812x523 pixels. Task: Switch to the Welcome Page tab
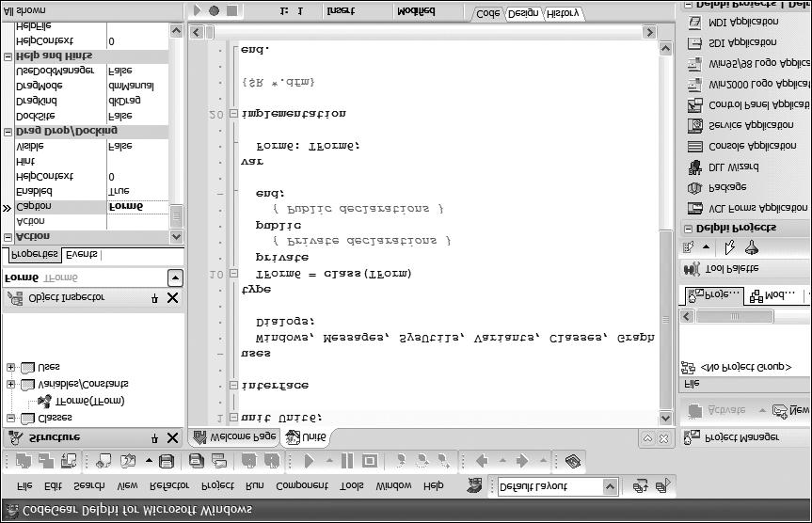[x=234, y=437]
